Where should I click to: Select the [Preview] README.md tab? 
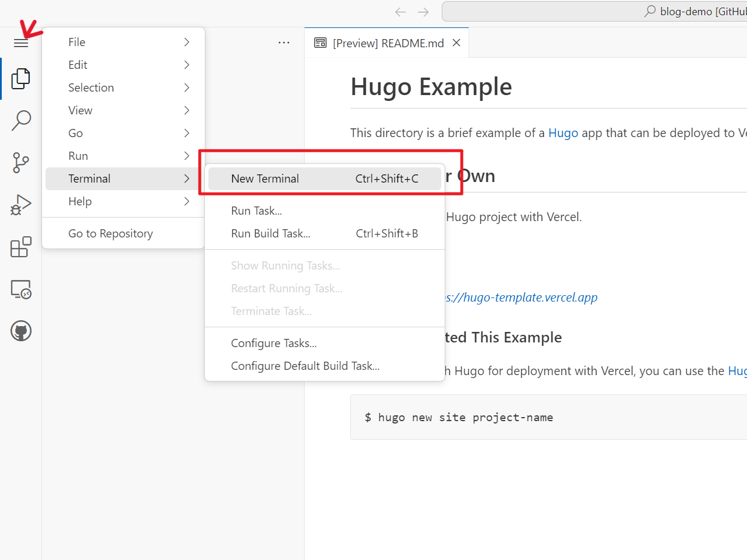[386, 43]
